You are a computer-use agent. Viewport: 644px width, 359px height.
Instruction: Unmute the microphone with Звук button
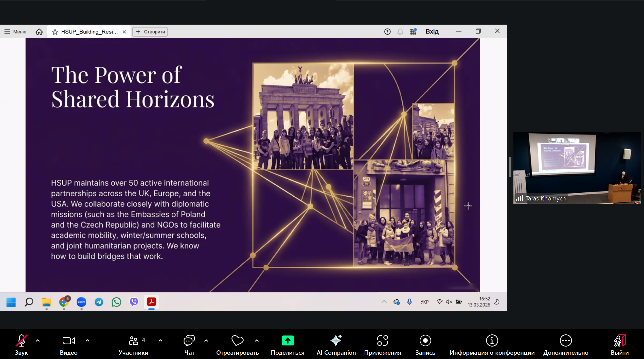click(x=21, y=340)
